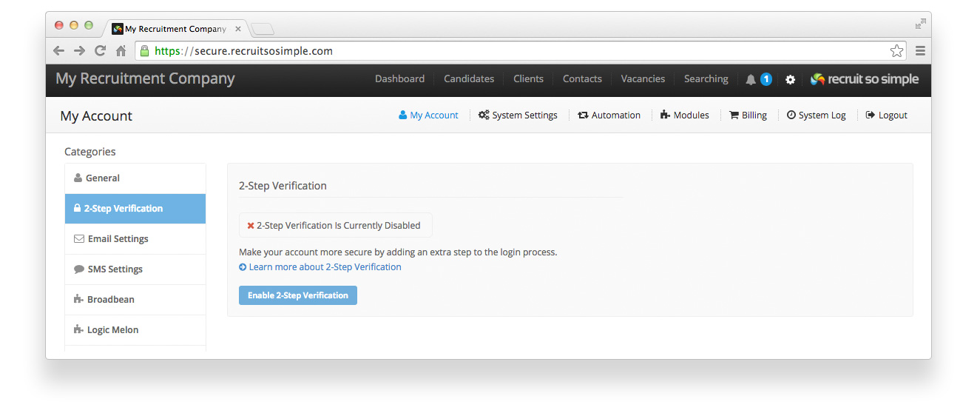Go to Automation settings
This screenshot has width=980, height=416.
pos(609,115)
